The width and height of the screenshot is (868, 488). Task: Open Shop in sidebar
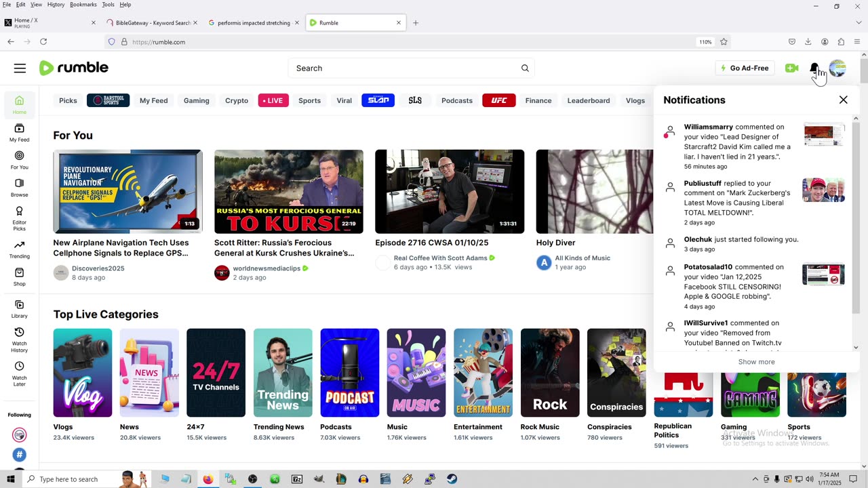[x=20, y=277]
